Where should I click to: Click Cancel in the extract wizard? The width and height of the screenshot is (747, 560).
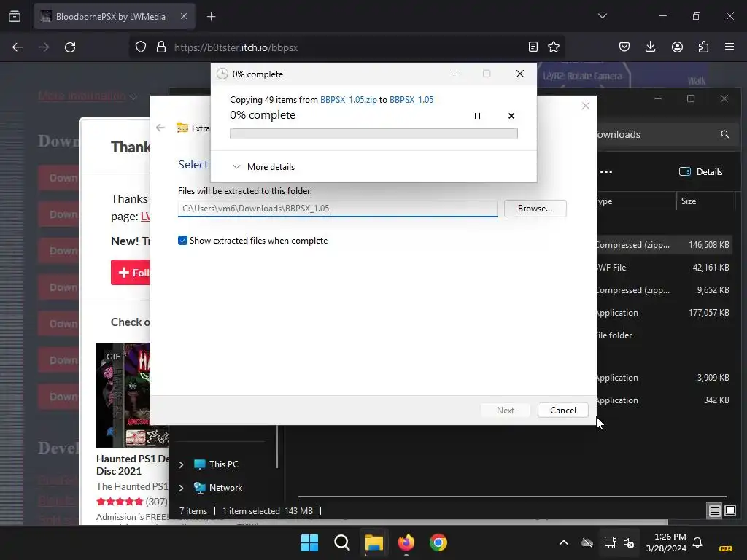tap(562, 410)
